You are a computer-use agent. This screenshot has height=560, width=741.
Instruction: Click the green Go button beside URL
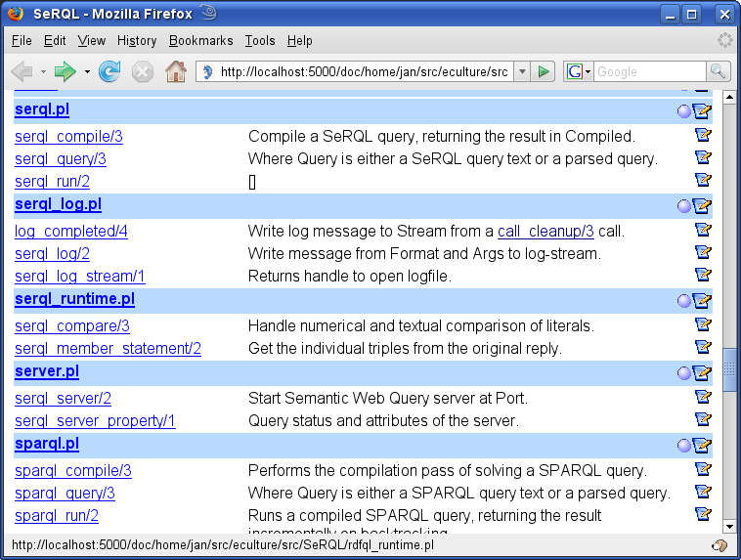(x=543, y=71)
